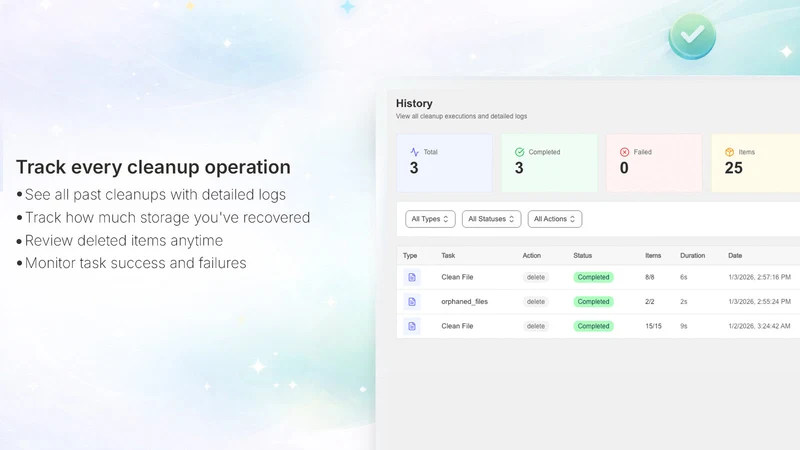Image resolution: width=800 pixels, height=450 pixels.
Task: Click the file icon in the orphaned_files row
Action: click(x=412, y=302)
